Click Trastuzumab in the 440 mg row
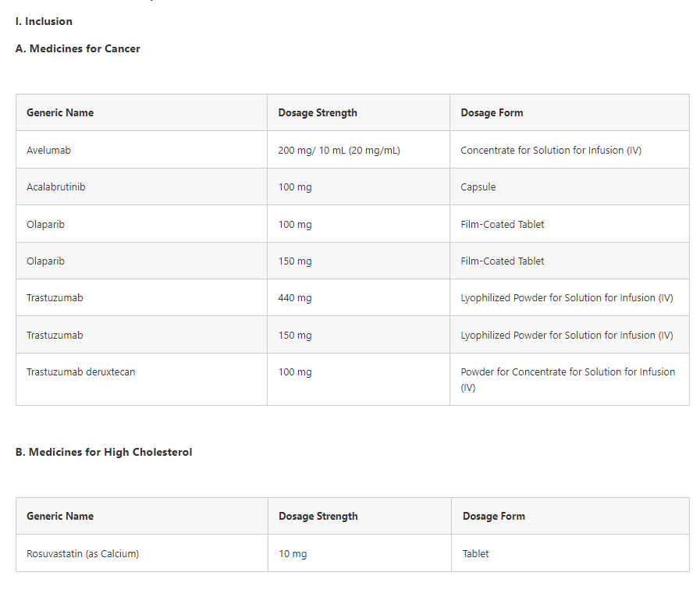This screenshot has height=597, width=700. coord(55,298)
